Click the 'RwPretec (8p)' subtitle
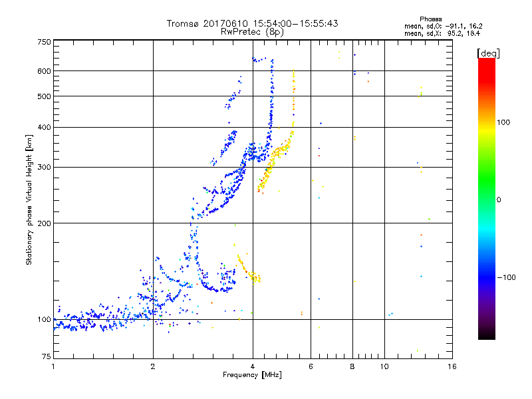Screen dimensions: 532x399 pyautogui.click(x=252, y=32)
